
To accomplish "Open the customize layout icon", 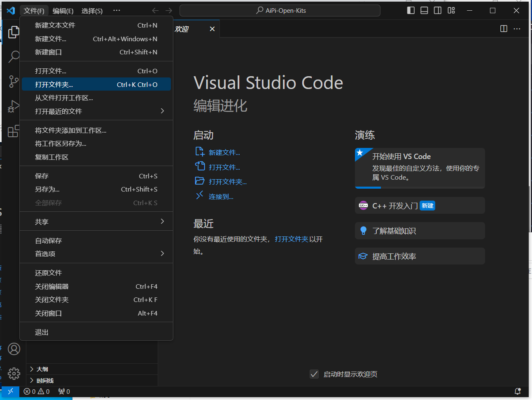I will 451,10.
